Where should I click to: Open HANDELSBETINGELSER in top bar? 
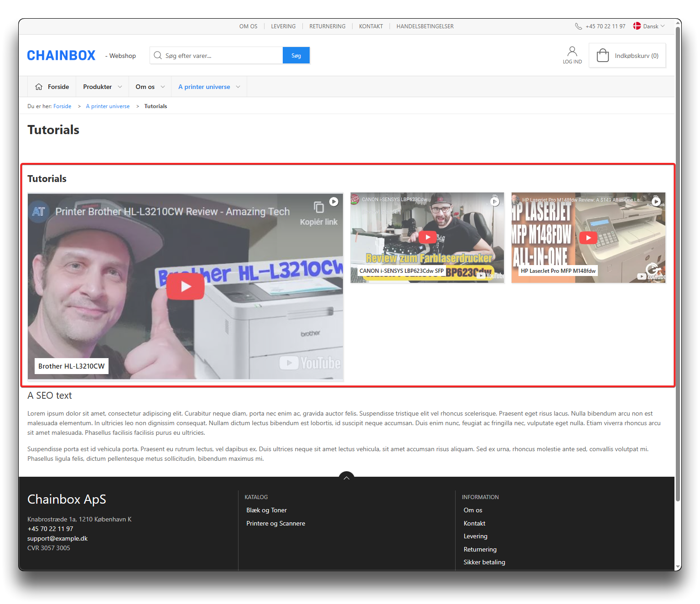tap(425, 26)
